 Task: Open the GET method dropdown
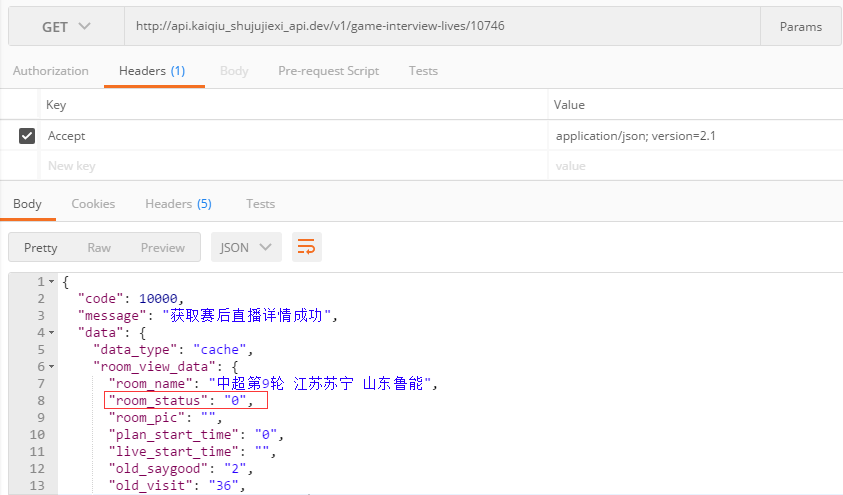(66, 26)
